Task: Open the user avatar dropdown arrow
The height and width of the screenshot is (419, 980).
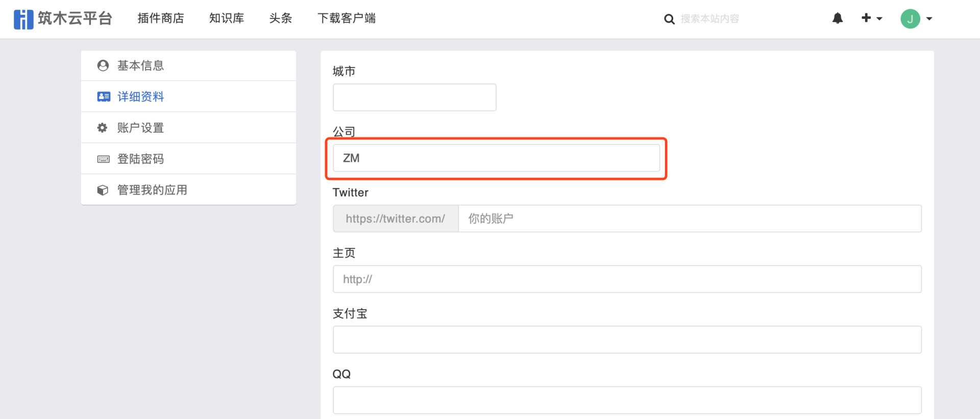Action: tap(929, 19)
